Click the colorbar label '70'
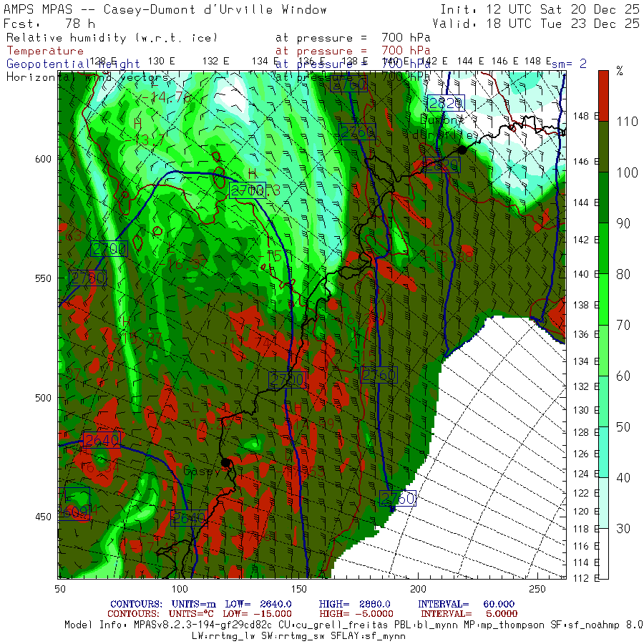The image size is (644, 644). [623, 326]
